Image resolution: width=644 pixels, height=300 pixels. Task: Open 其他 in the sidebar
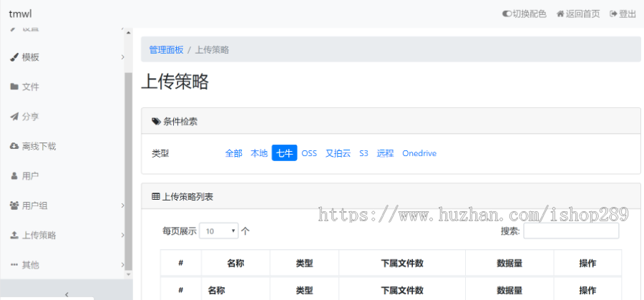point(30,265)
